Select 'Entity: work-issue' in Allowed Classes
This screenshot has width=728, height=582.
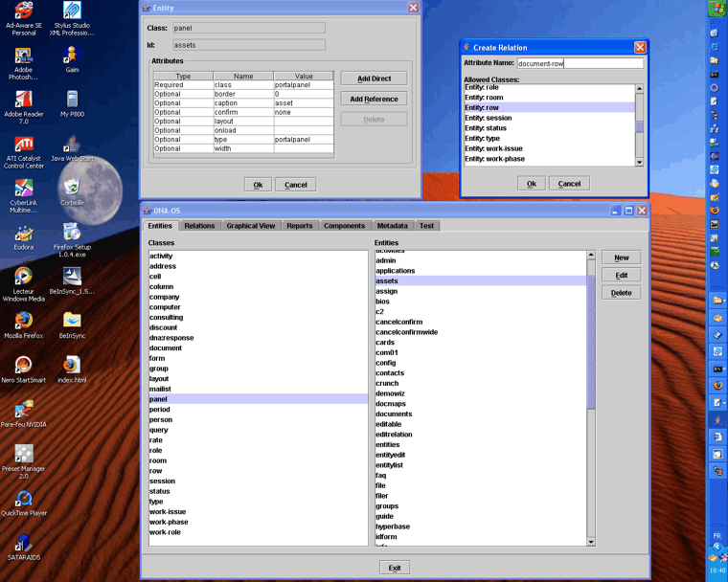[549, 148]
